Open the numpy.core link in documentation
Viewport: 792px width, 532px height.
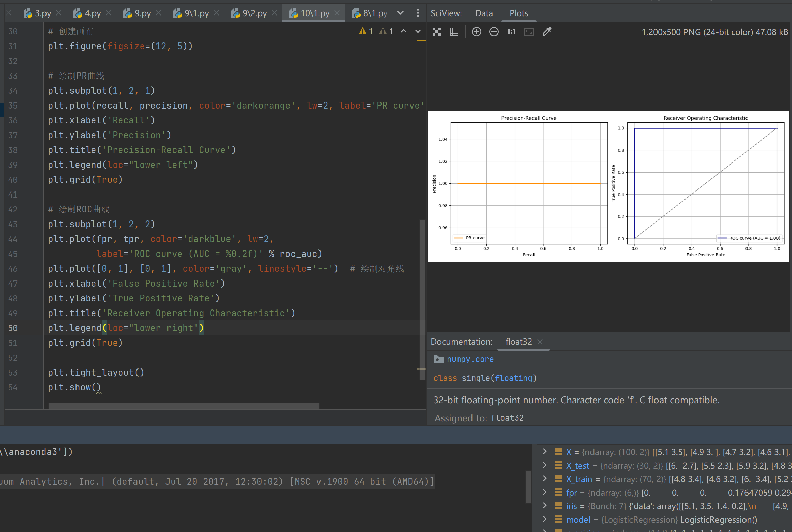470,359
